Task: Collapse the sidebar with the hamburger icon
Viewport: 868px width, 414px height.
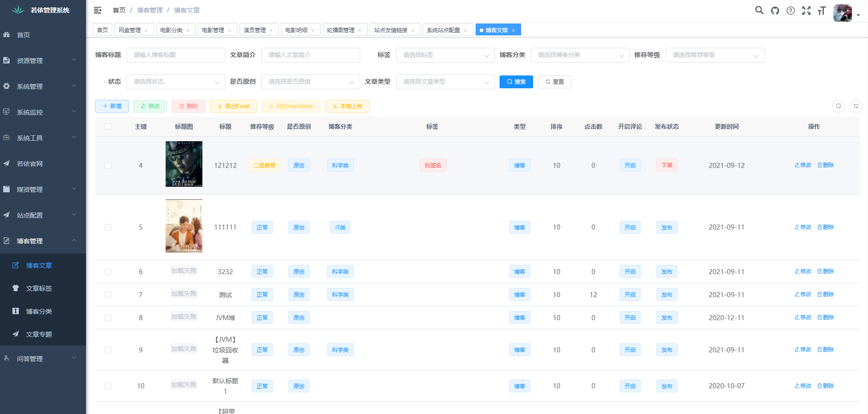Action: point(97,10)
